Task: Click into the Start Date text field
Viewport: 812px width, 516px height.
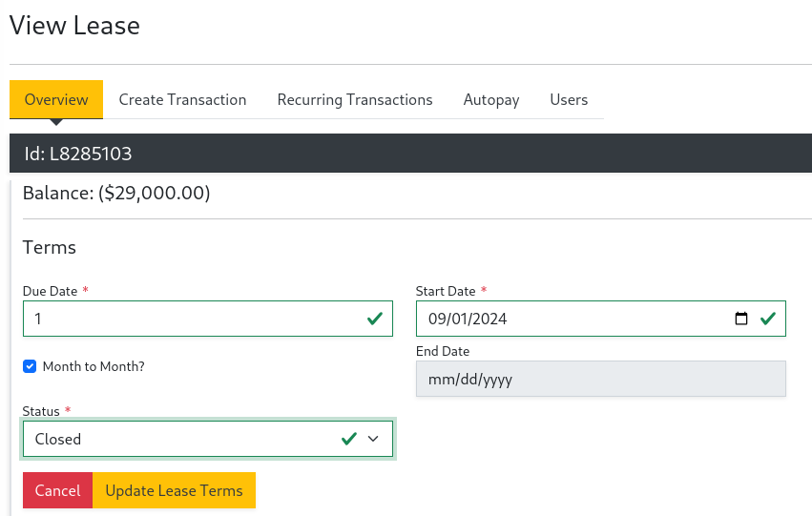Action: (x=573, y=319)
